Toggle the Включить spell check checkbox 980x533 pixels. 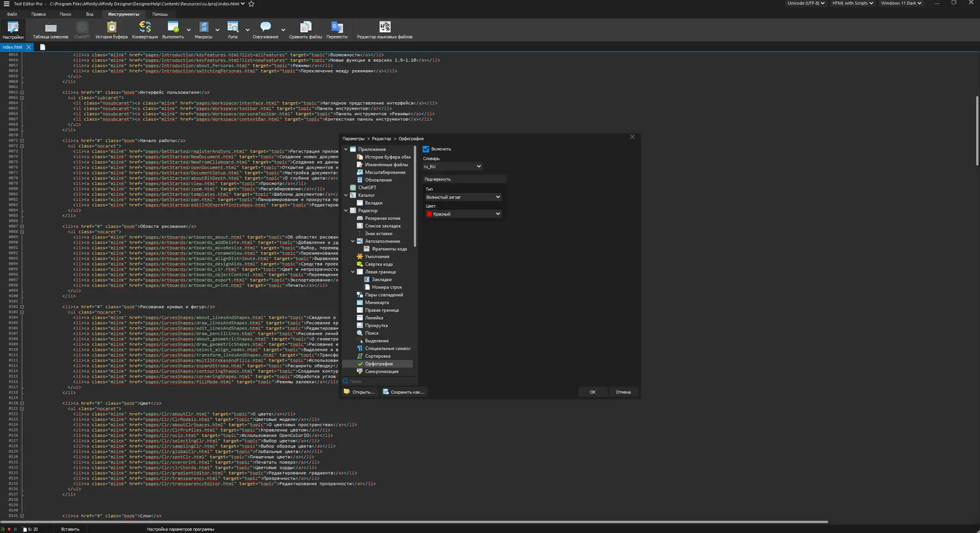[x=426, y=149]
